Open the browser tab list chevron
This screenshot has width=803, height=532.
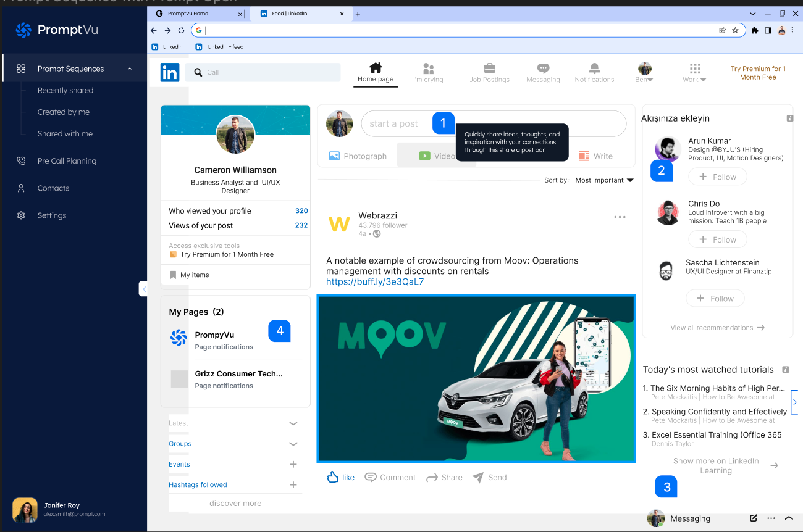pos(752,14)
